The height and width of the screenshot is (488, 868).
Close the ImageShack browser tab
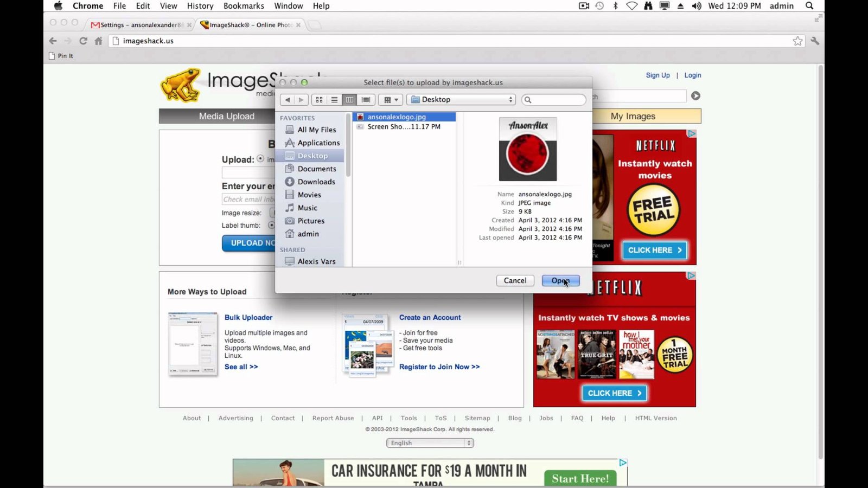tap(298, 25)
